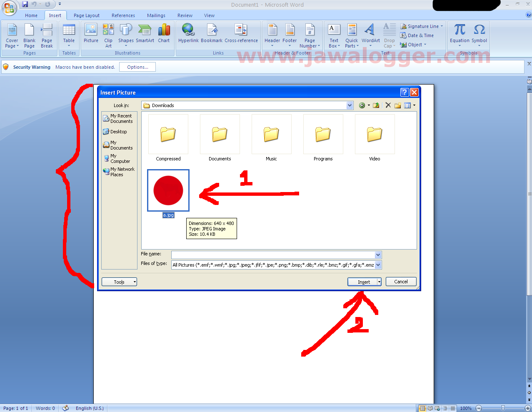Switch to Draft view
Viewport: 532px width, 412px height.
(452, 408)
